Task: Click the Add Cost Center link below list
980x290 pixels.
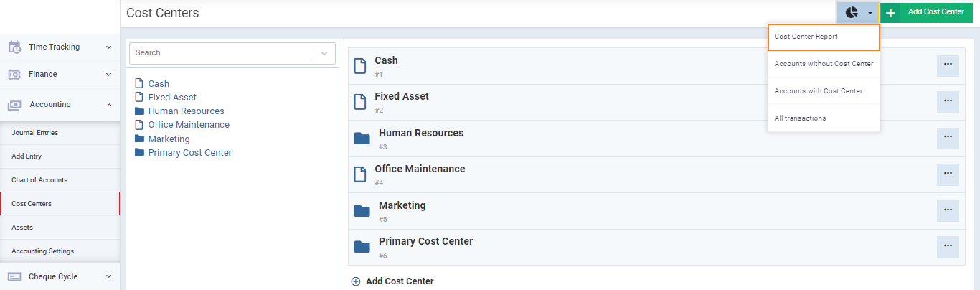Action: pyautogui.click(x=400, y=281)
